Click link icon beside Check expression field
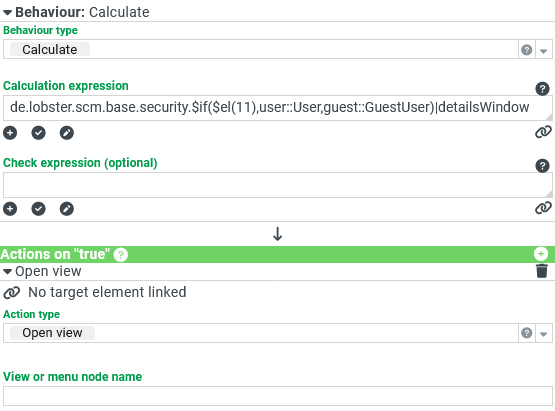Viewport: 555px width, 411px height. (543, 208)
